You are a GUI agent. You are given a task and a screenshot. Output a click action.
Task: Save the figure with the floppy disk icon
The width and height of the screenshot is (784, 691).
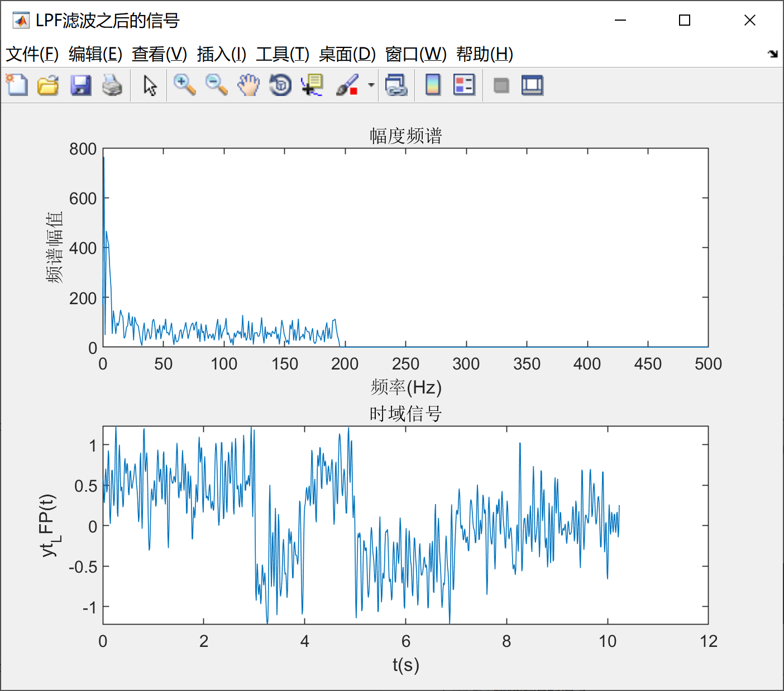80,85
